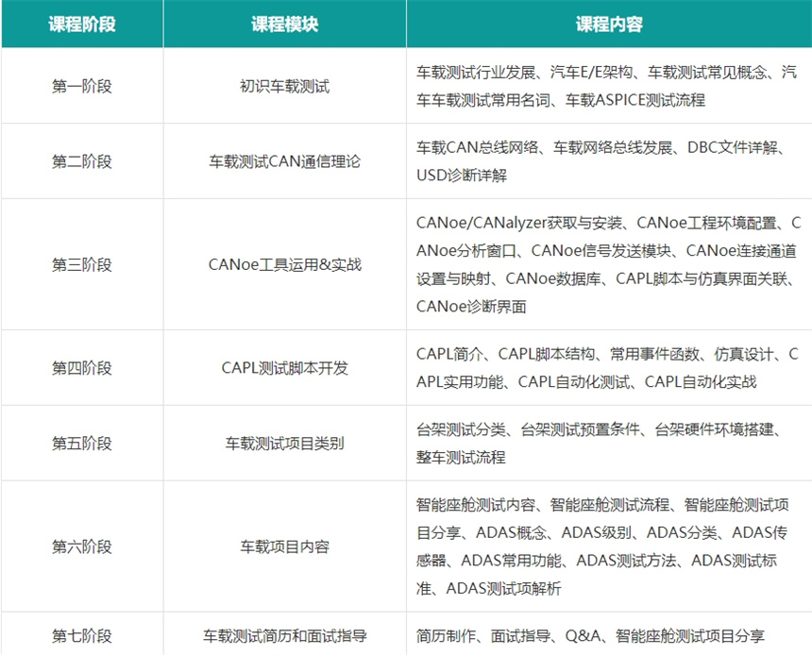The height and width of the screenshot is (655, 812).
Task: Click the 课程阶段 column header
Action: pyautogui.click(x=82, y=25)
